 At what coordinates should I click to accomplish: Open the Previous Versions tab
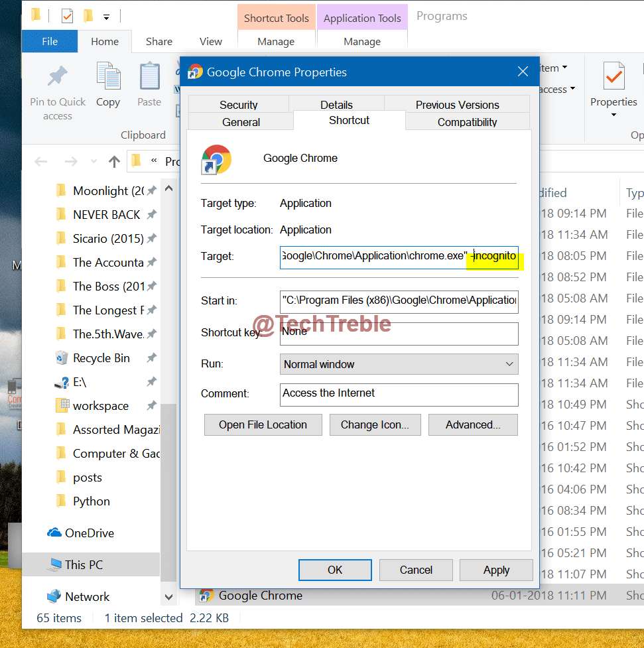[457, 105]
